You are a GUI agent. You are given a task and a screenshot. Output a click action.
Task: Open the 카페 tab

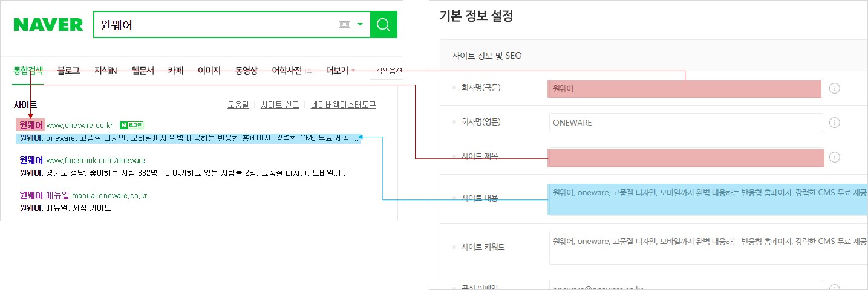(176, 71)
